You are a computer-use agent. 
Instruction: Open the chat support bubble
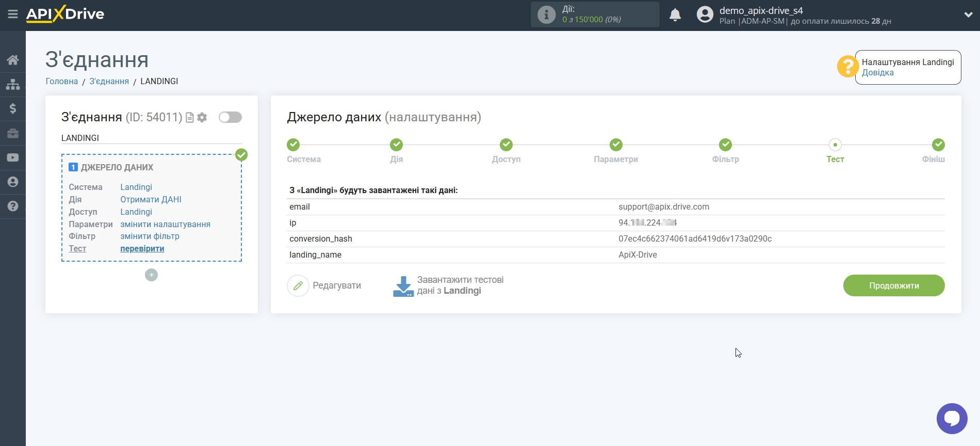tap(952, 419)
